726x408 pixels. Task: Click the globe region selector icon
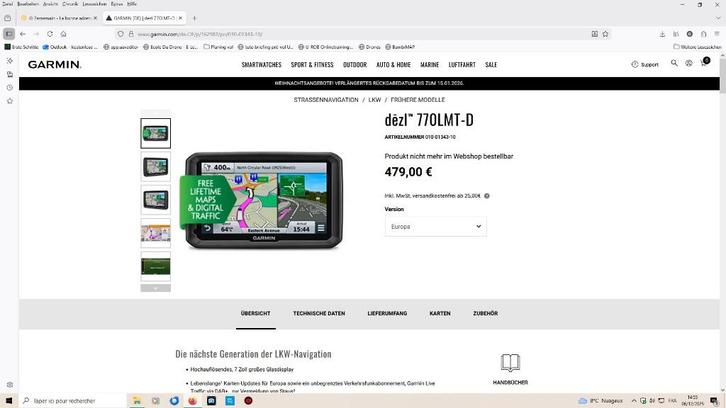coord(688,63)
